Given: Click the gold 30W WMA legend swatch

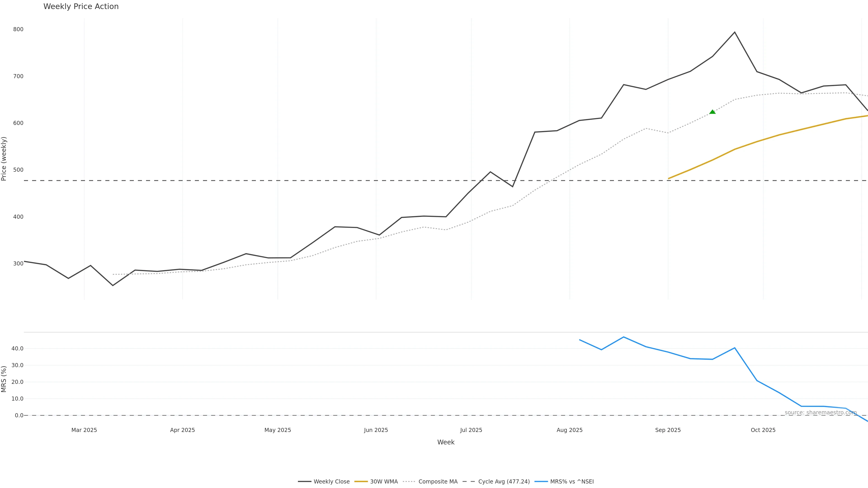Looking at the screenshot, I should 361,482.
